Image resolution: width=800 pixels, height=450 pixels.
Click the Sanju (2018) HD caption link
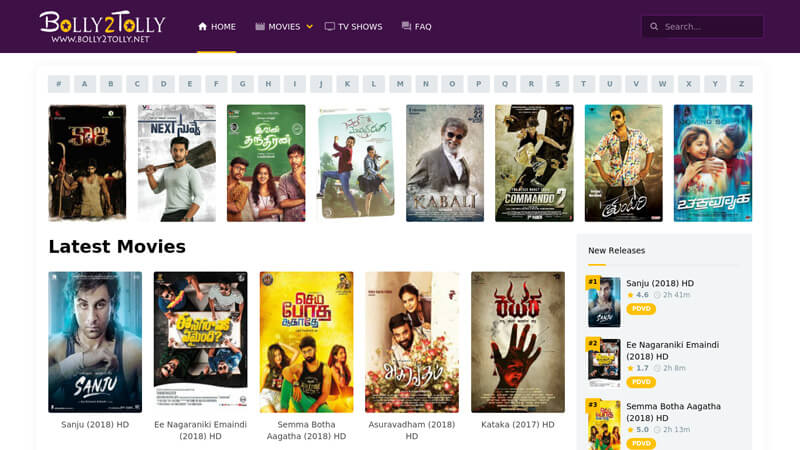click(95, 424)
